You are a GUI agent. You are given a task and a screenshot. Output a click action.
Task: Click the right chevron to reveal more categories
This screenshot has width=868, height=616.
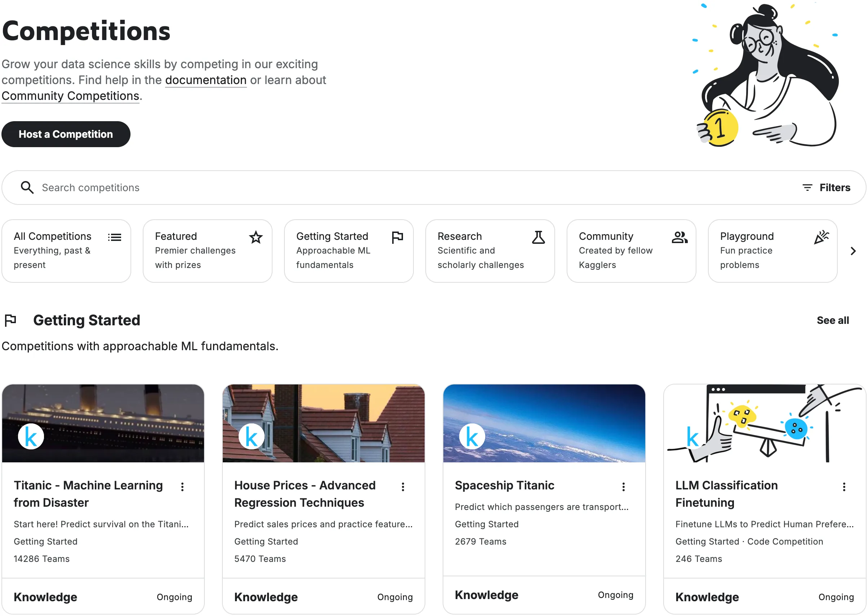pos(853,251)
